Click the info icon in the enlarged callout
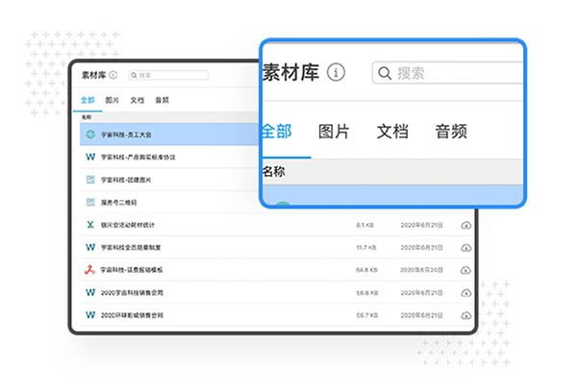577x392 pixels. pos(336,73)
